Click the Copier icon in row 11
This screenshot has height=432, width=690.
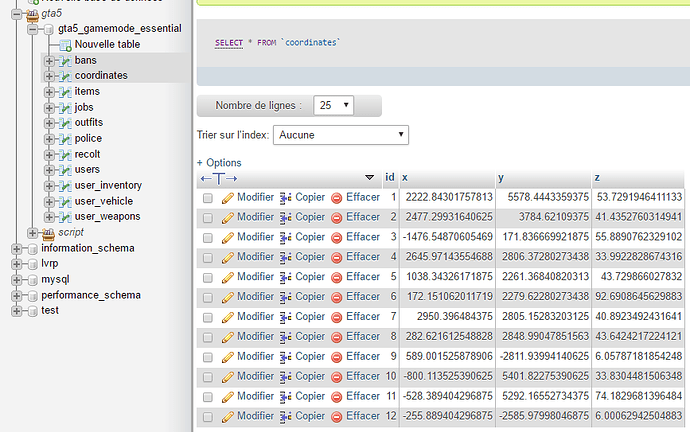286,397
